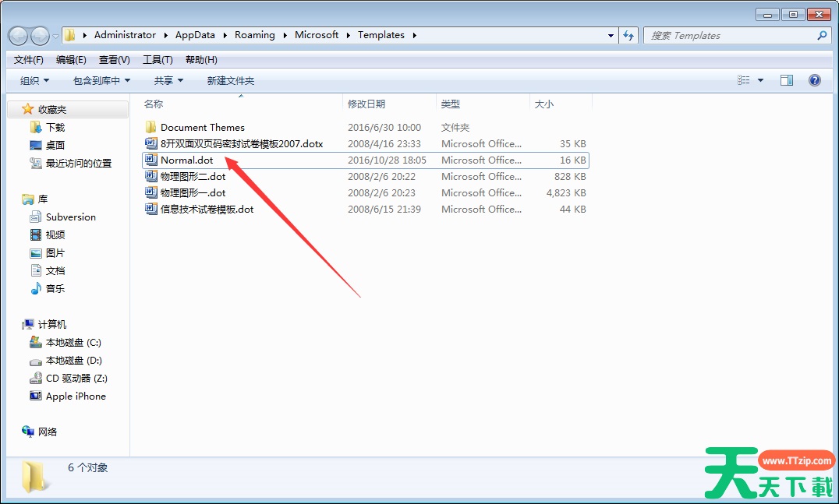Select the 8开双面双页码密封试卷模板2007.dotx file icon
Screen dimensions: 839x504
[x=151, y=144]
